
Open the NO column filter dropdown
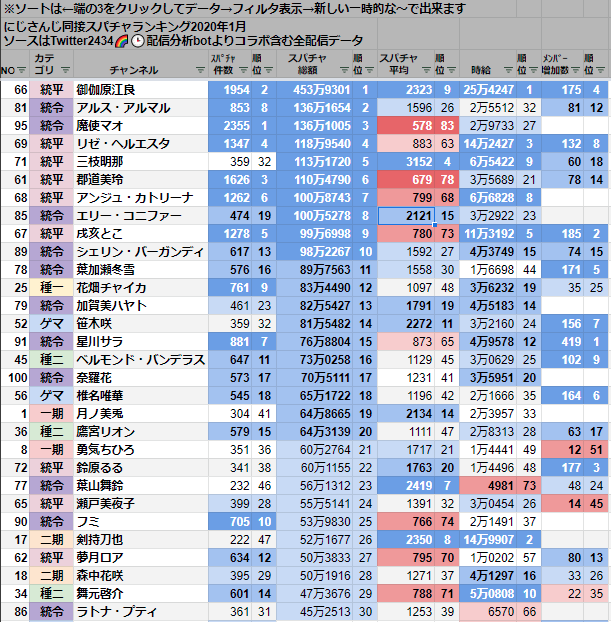(x=22, y=70)
